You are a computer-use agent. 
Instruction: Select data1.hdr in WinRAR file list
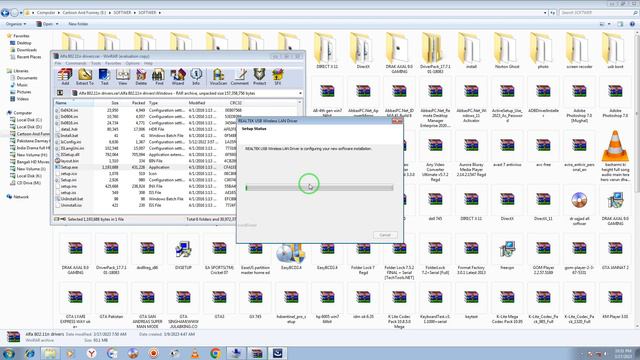pos(69,129)
